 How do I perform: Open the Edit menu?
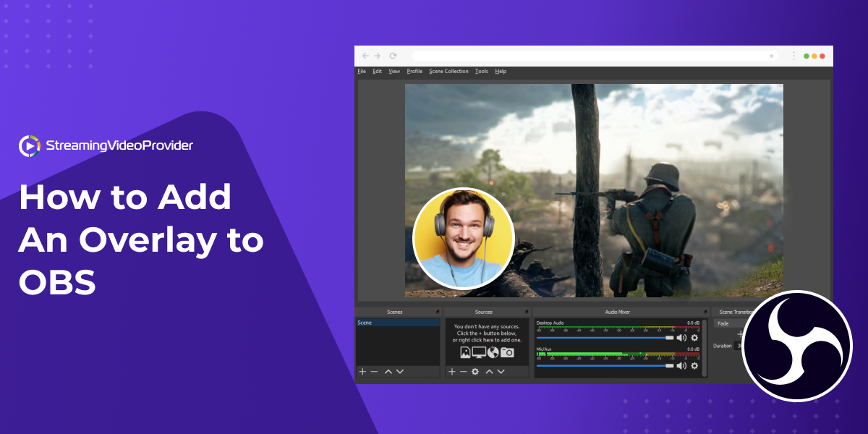pos(378,72)
